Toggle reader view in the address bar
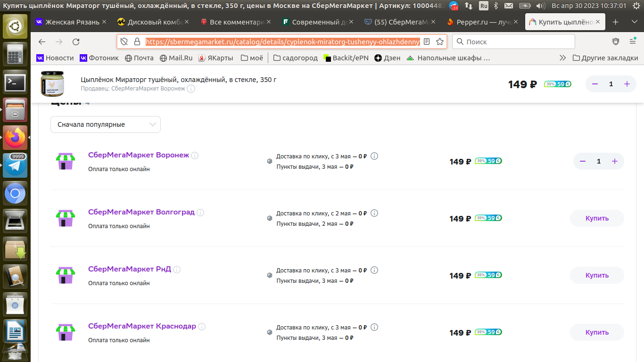The height and width of the screenshot is (362, 644). [x=427, y=41]
